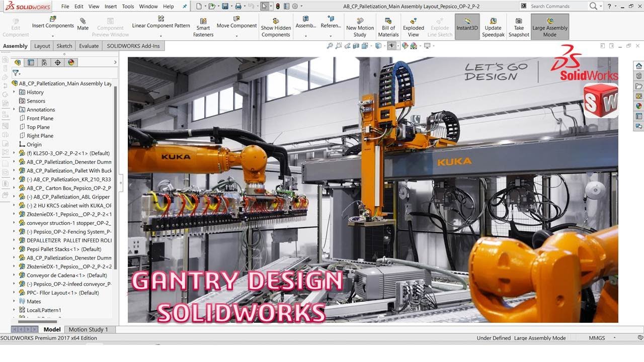Image resolution: width=644 pixels, height=362 pixels.
Task: Expand the Linear Component Pattern dropdown arrow
Action: 161,36
